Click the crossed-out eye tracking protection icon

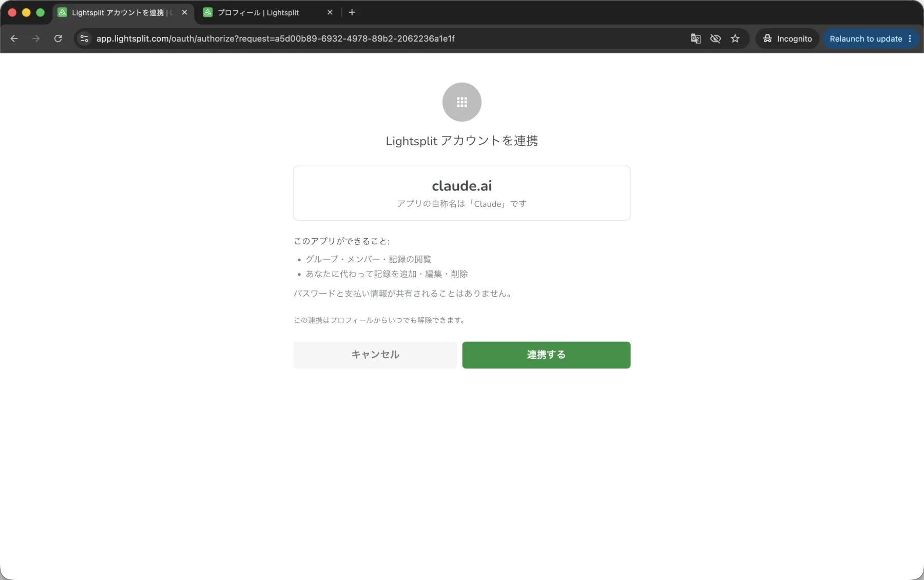coord(716,38)
